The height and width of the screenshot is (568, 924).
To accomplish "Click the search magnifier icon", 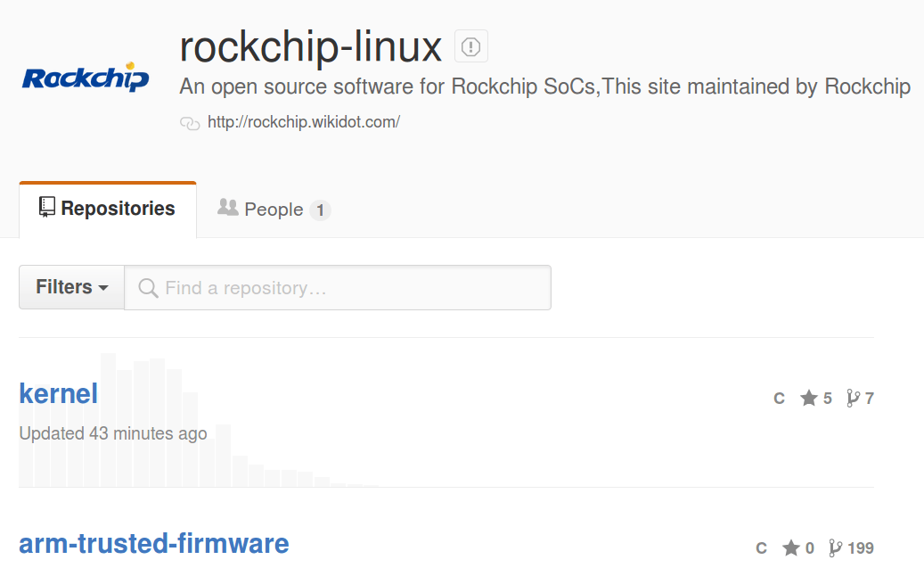I will click(x=148, y=288).
